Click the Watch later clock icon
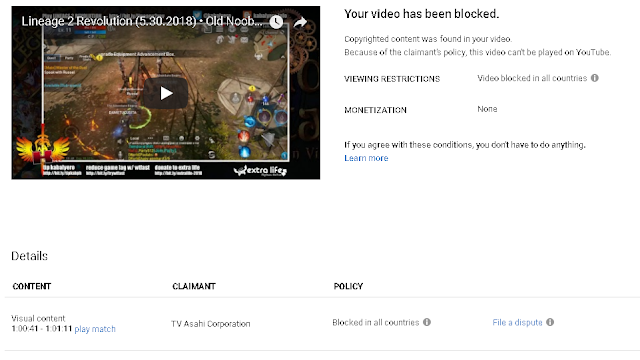The width and height of the screenshot is (640, 360). point(276,22)
